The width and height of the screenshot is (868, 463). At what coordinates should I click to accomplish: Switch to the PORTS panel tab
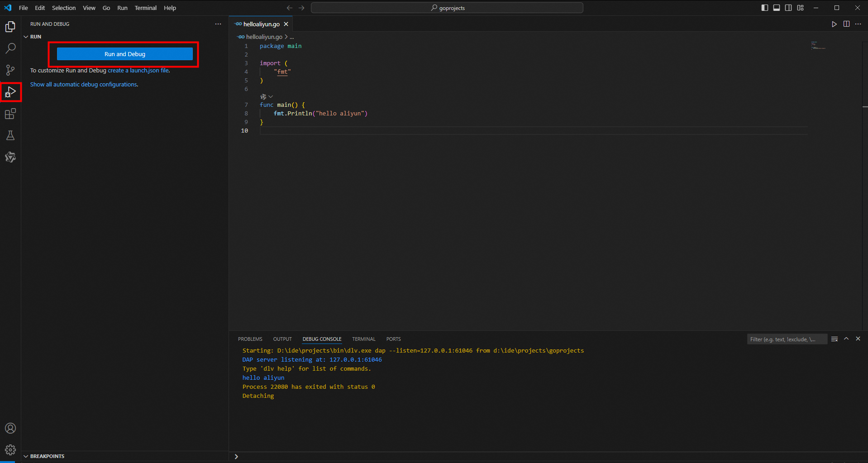pos(394,339)
